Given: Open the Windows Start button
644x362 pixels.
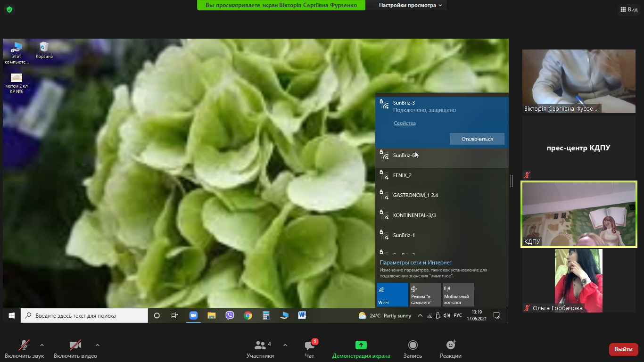Looking at the screenshot, I should click(12, 315).
